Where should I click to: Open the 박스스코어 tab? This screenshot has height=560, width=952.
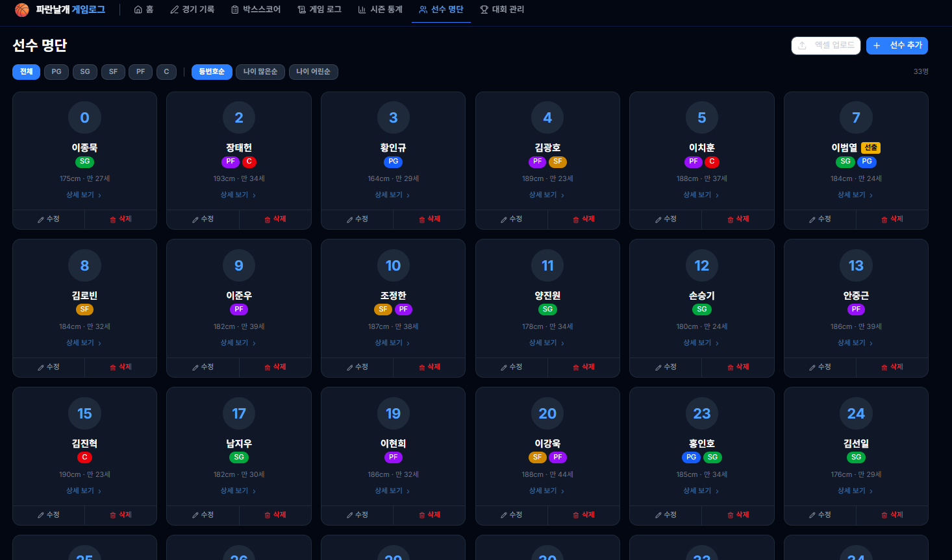click(x=256, y=10)
